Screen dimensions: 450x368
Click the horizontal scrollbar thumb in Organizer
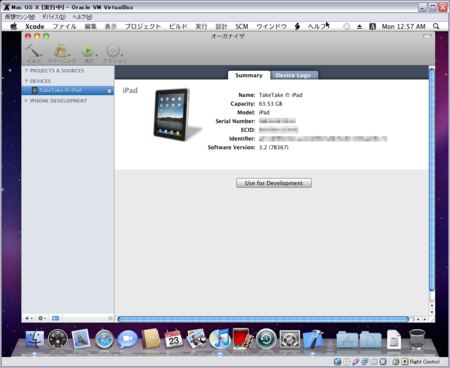pos(263,319)
